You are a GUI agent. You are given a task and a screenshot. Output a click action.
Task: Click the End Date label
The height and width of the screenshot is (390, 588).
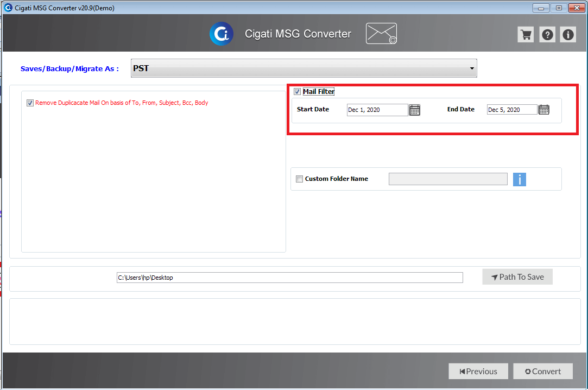[x=460, y=109]
